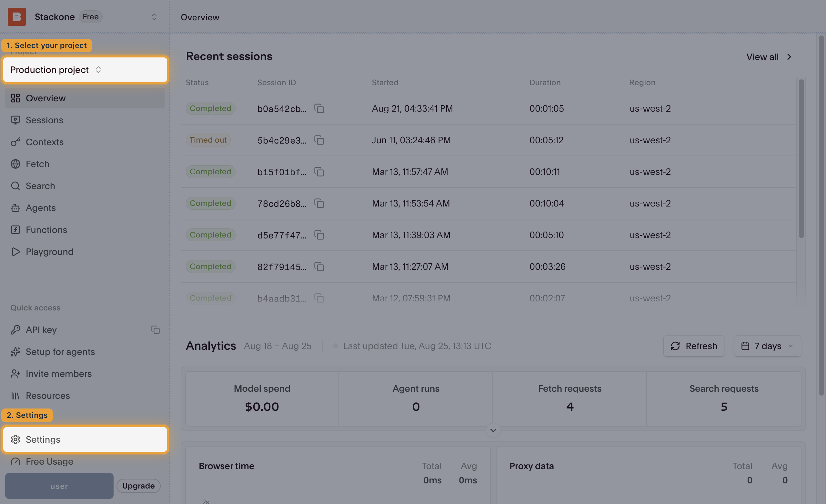Viewport: 826px width, 504px height.
Task: Open the Production project selector
Action: [x=85, y=70]
